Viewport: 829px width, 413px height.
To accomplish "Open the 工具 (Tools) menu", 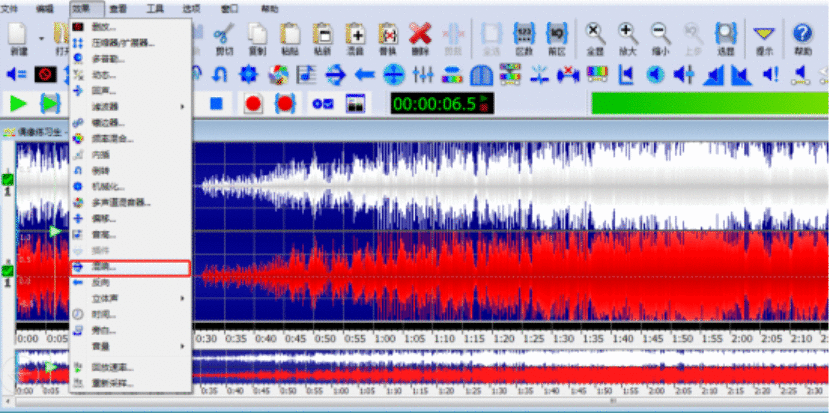I will (x=155, y=7).
